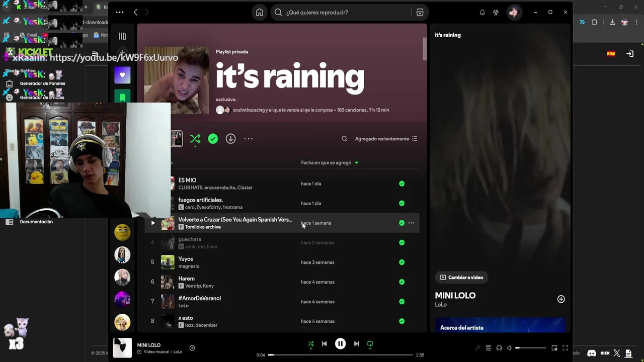
Task: Open 'MINI LOLO' title in now playing panel
Action: 455,296
